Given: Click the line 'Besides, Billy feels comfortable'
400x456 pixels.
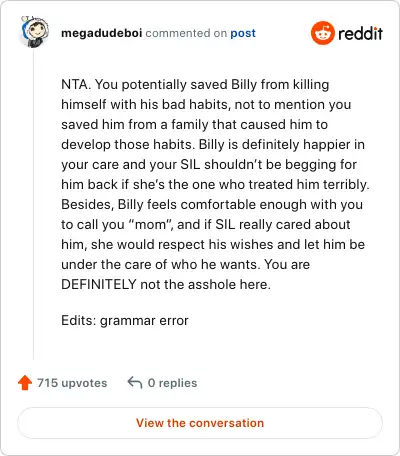Looking at the screenshot, I should tap(212, 204).
